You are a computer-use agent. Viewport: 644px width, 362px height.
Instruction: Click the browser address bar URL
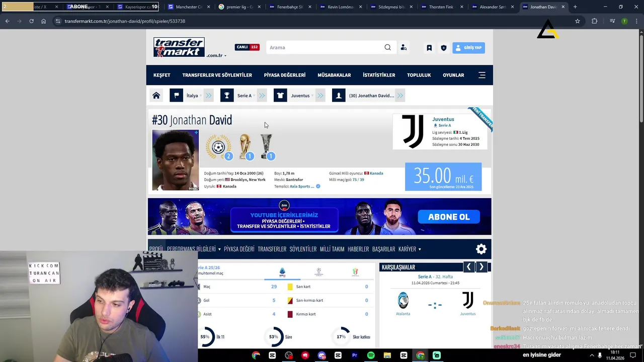coord(125,21)
